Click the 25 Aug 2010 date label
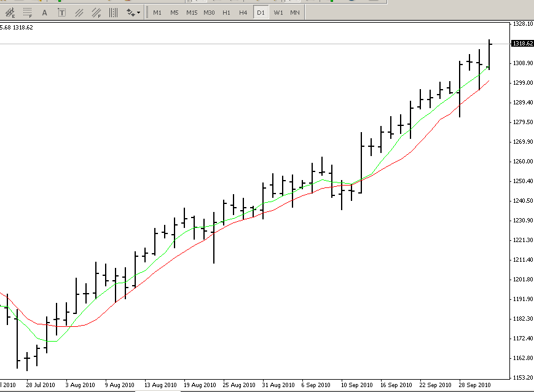The width and height of the screenshot is (534, 392). (239, 385)
